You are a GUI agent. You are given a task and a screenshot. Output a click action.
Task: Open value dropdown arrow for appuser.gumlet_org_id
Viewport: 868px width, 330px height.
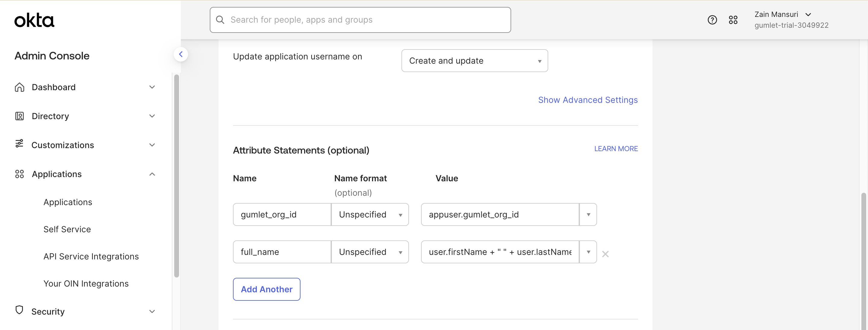coord(588,214)
